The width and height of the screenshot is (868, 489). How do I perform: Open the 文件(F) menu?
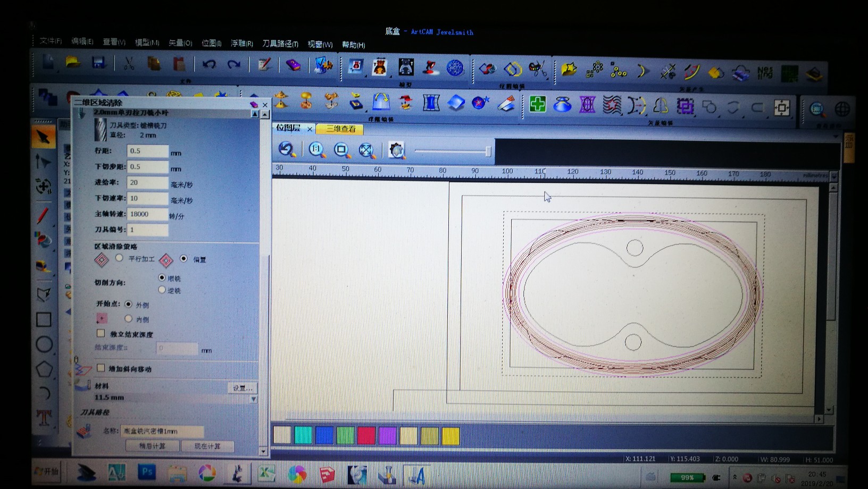(51, 41)
